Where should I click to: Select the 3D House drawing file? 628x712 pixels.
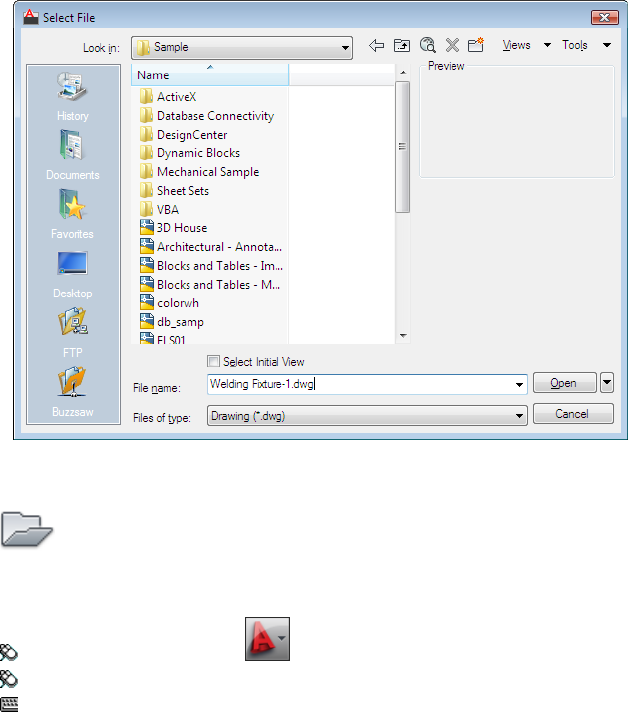click(x=174, y=228)
